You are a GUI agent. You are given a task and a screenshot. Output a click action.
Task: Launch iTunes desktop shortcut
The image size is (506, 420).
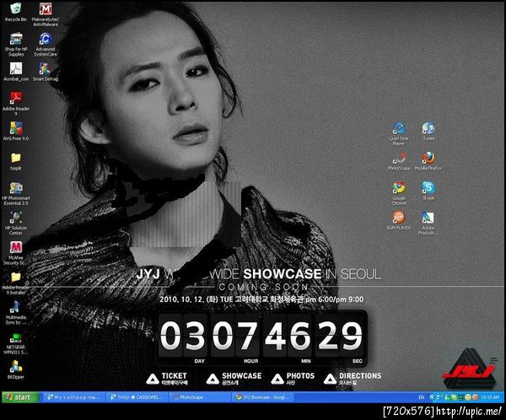pyautogui.click(x=428, y=132)
